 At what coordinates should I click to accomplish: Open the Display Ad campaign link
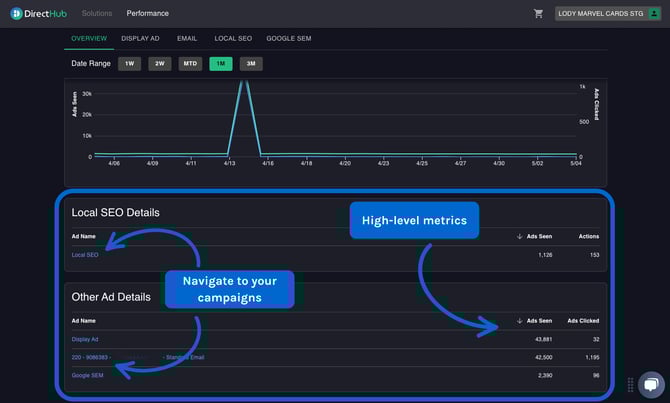click(85, 339)
